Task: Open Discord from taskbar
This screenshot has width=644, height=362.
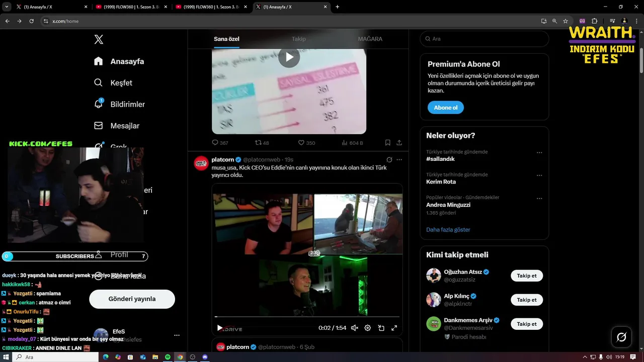Action: (x=204, y=357)
